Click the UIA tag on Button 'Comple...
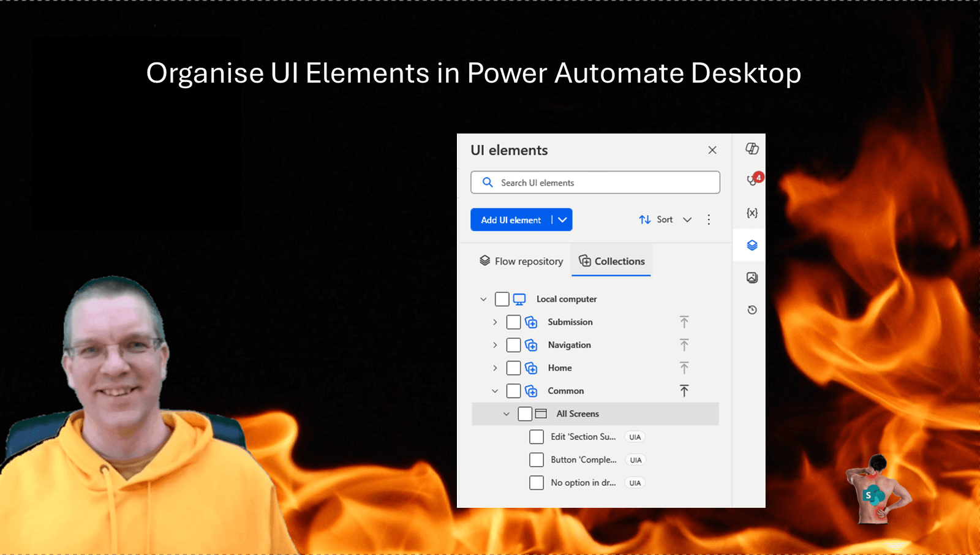 [x=636, y=460]
